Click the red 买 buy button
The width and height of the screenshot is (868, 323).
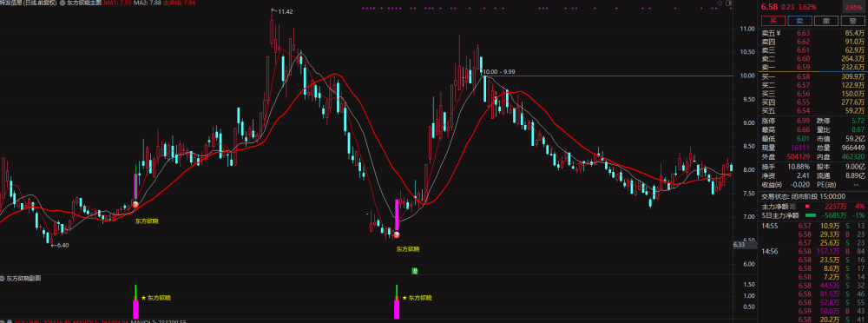(x=773, y=22)
